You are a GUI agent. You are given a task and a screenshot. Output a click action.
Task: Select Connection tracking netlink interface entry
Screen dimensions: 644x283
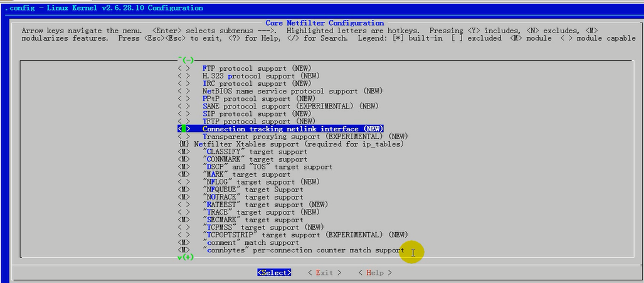[x=293, y=129]
